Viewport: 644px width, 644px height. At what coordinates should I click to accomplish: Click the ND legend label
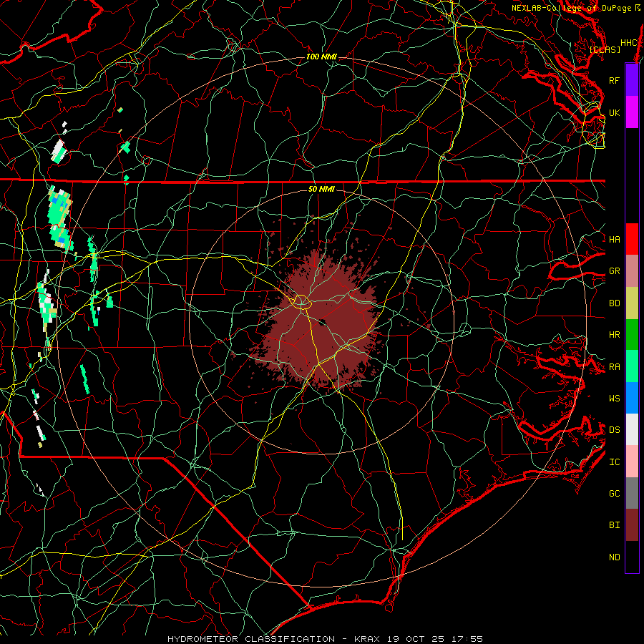(615, 557)
